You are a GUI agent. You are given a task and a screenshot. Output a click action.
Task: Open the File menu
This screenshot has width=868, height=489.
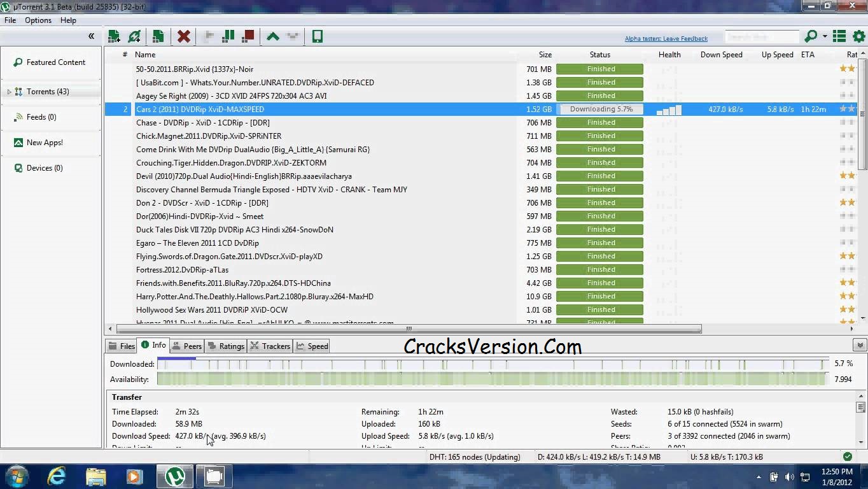click(10, 20)
